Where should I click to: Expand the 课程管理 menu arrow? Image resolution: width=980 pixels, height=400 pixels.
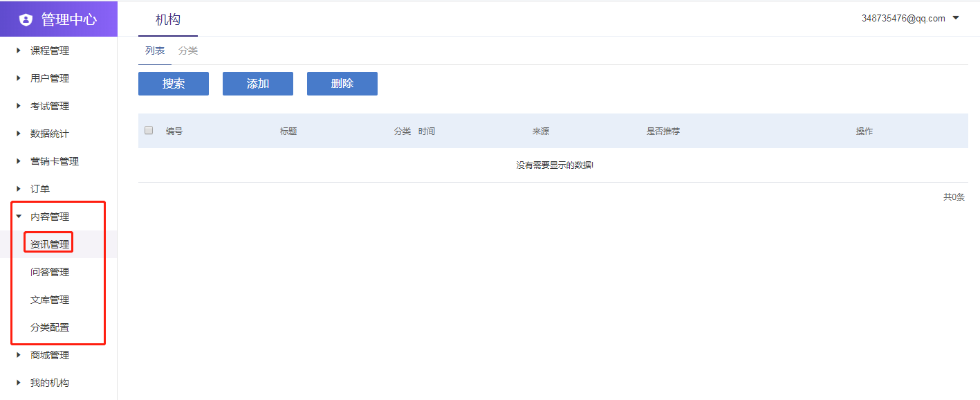point(19,51)
